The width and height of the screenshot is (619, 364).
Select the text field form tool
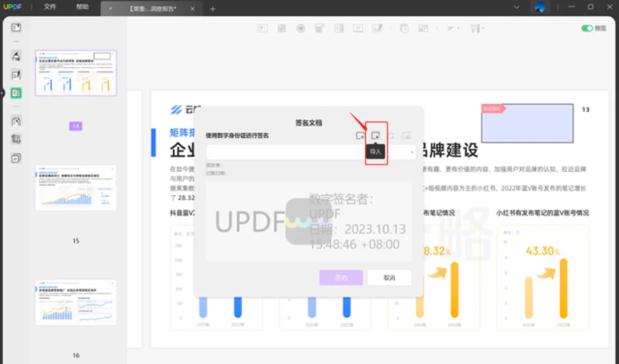click(262, 29)
